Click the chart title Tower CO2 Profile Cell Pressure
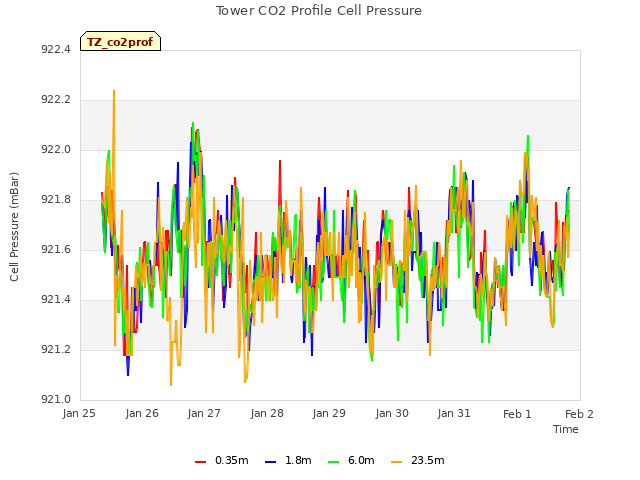 pos(319,11)
